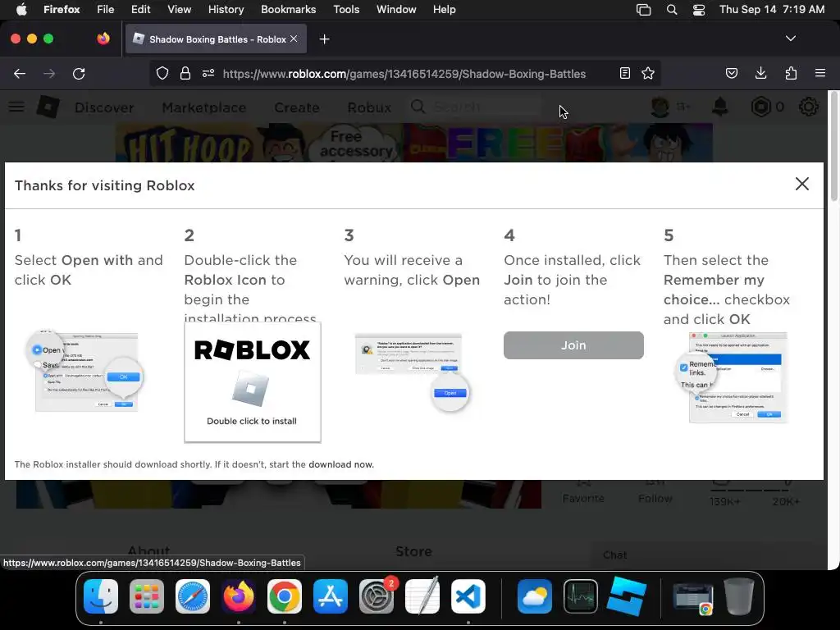
Task: Open System Settings from the Dock
Action: (x=377, y=596)
